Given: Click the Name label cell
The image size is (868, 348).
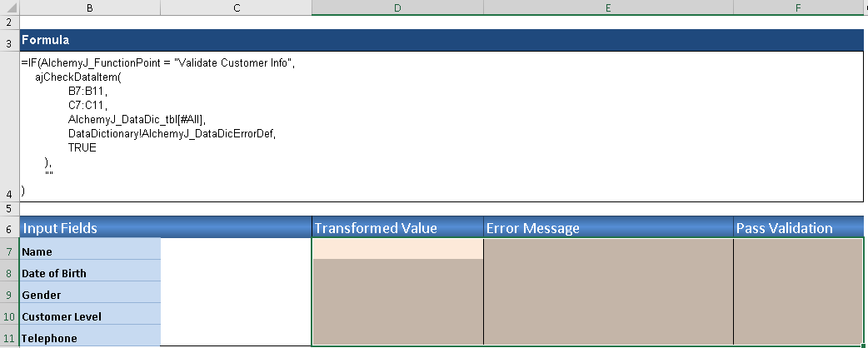Looking at the screenshot, I should 90,251.
